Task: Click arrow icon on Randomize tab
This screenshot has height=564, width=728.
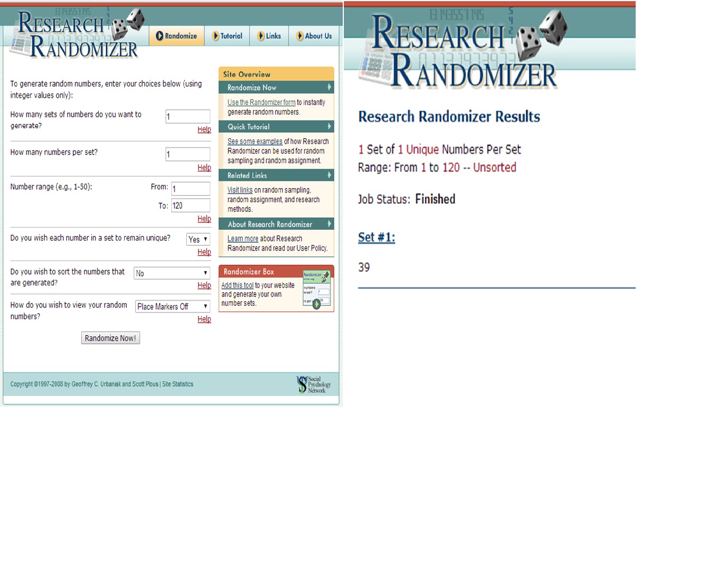Action: [159, 36]
